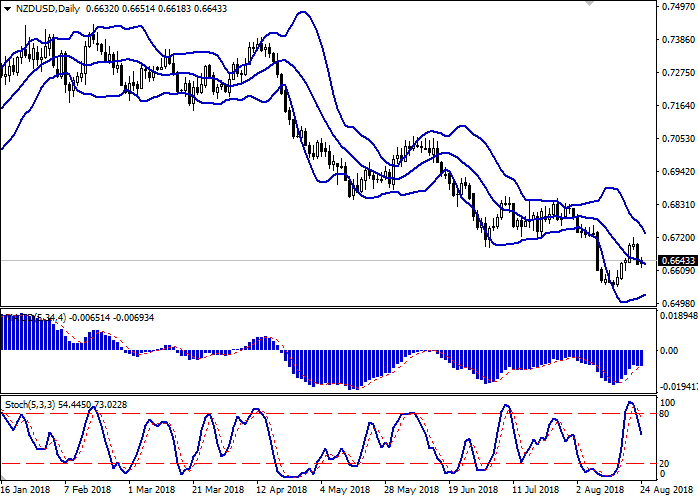Select the 0.68310 price level on axis
This screenshot has width=698, height=500.
tap(677, 205)
